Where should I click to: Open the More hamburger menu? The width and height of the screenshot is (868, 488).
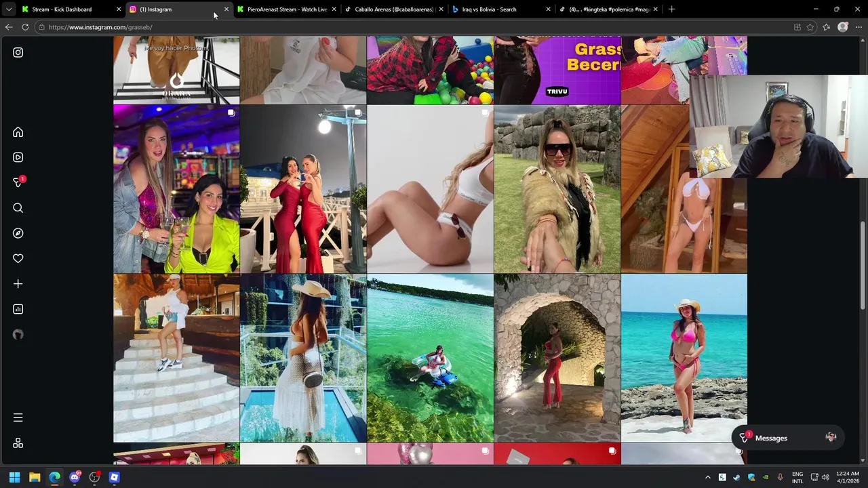point(18,418)
